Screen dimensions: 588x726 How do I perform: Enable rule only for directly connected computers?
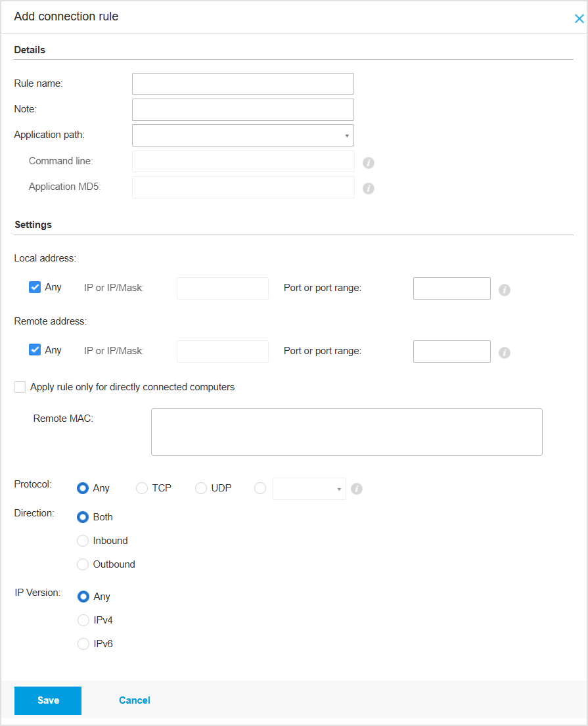click(20, 387)
